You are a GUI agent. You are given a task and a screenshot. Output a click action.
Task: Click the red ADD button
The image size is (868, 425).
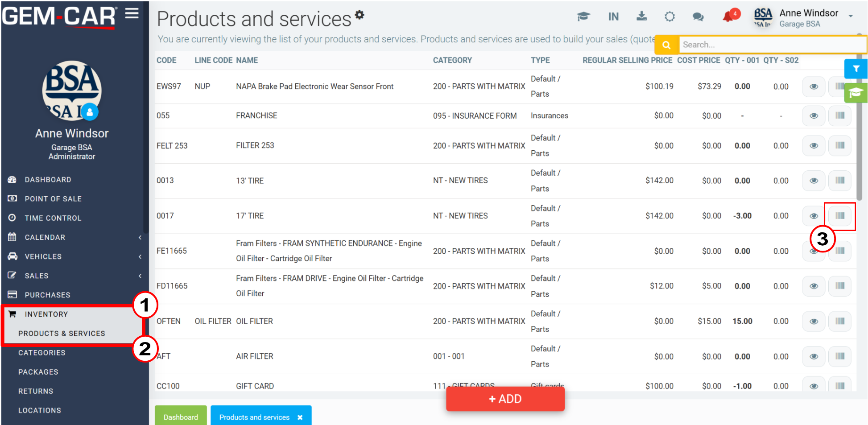(505, 399)
